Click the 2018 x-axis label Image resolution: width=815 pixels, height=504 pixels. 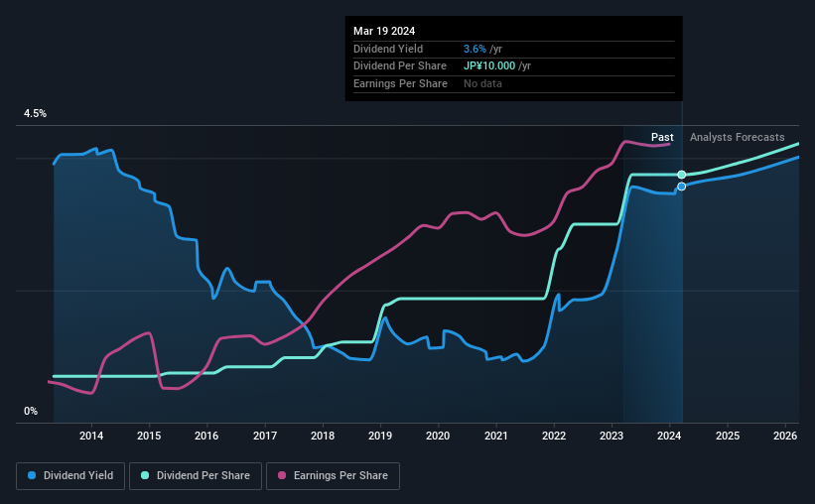(x=323, y=436)
